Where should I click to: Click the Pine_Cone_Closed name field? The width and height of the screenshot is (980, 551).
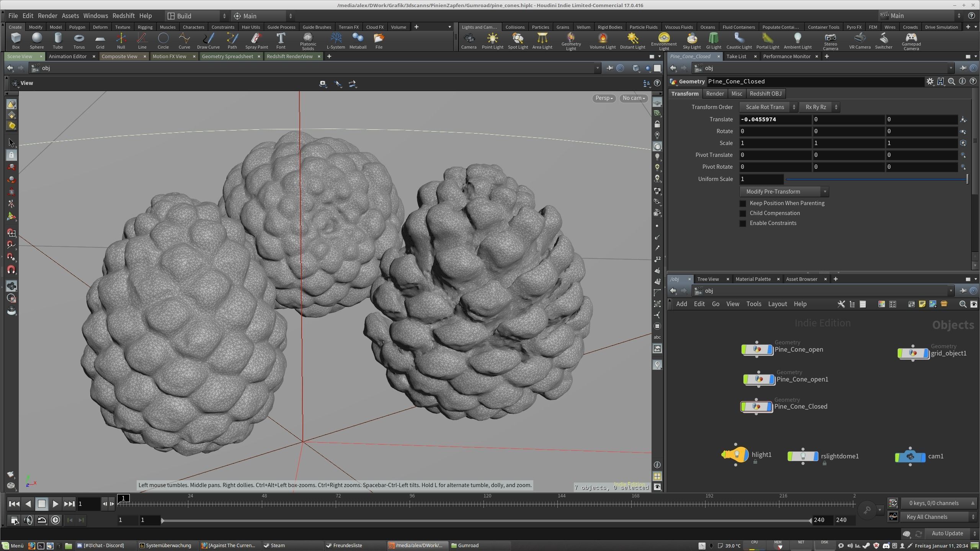[815, 82]
